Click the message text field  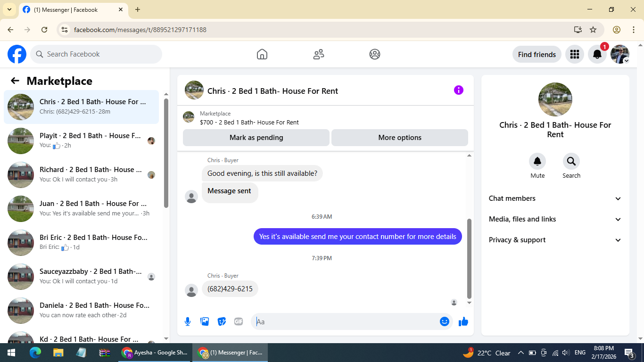[x=347, y=321]
